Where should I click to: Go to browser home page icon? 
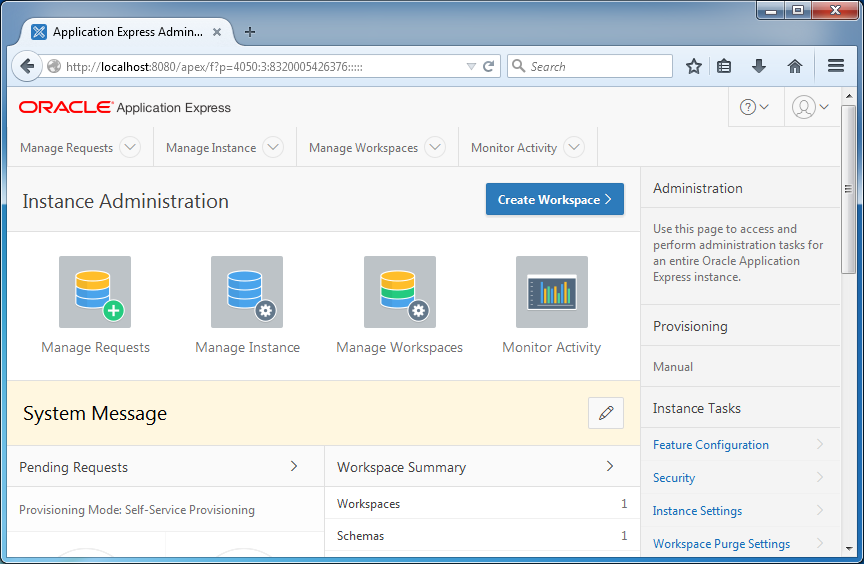point(795,67)
